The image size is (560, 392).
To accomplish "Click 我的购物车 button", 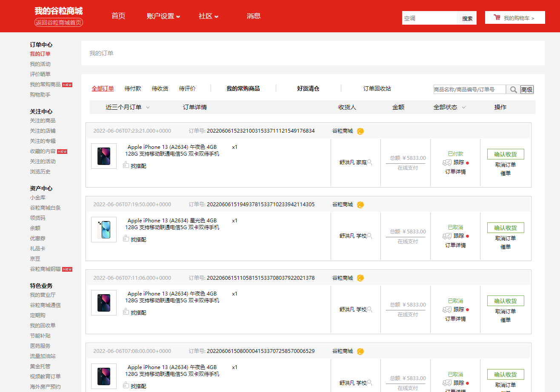I will (515, 17).
